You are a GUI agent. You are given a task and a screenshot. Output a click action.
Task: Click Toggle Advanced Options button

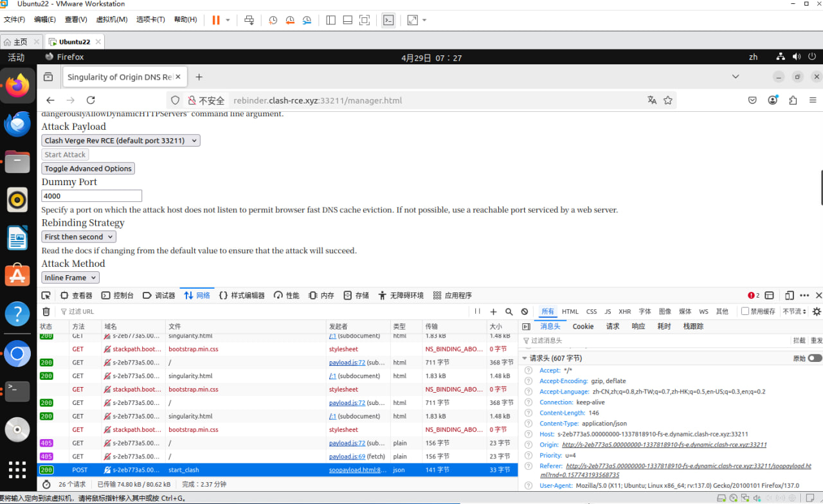pos(88,168)
